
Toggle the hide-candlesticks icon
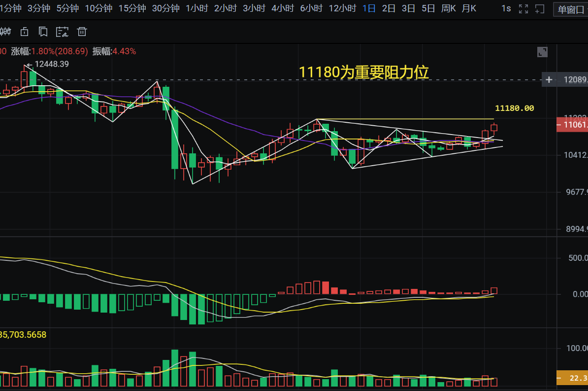click(5, 32)
